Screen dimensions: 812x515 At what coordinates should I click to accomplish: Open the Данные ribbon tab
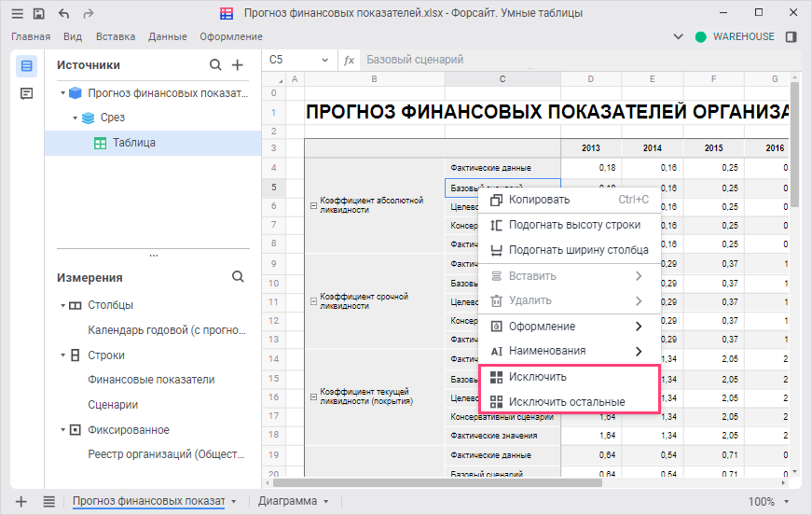tap(167, 36)
